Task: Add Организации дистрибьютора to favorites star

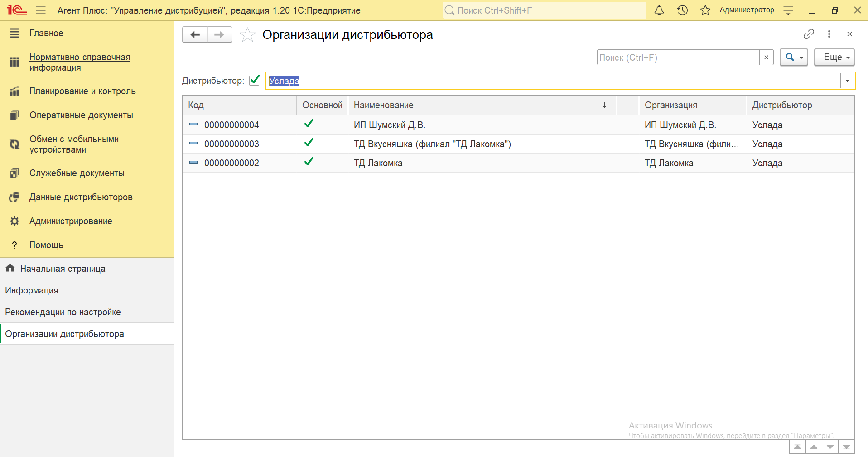Action: point(247,35)
